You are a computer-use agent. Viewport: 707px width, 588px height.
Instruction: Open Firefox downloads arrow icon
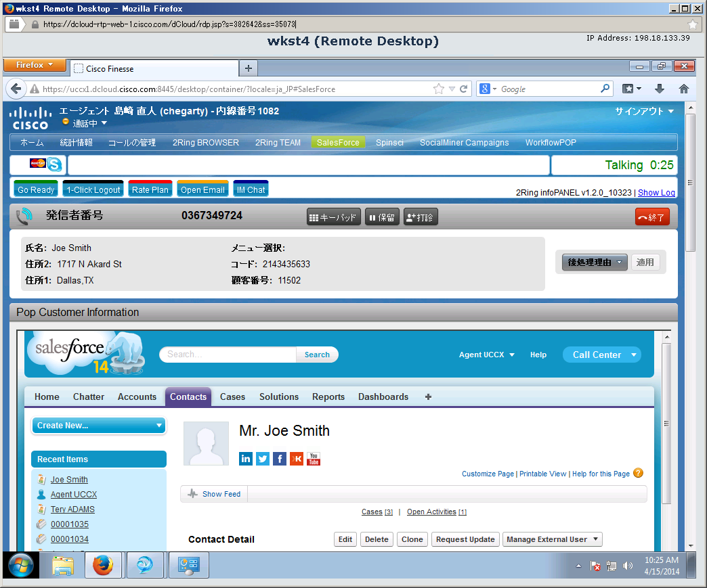tap(660, 89)
